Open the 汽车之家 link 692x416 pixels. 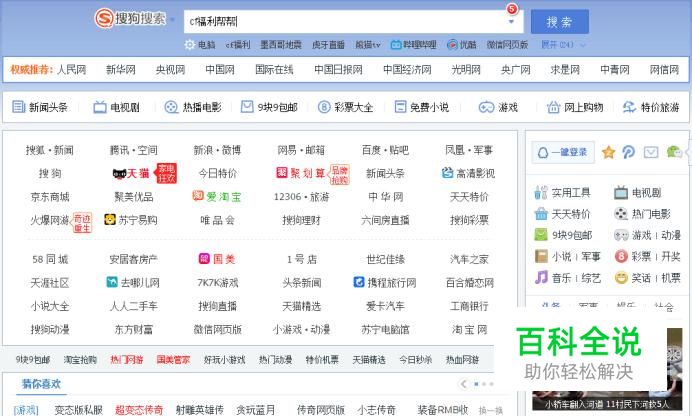469,259
